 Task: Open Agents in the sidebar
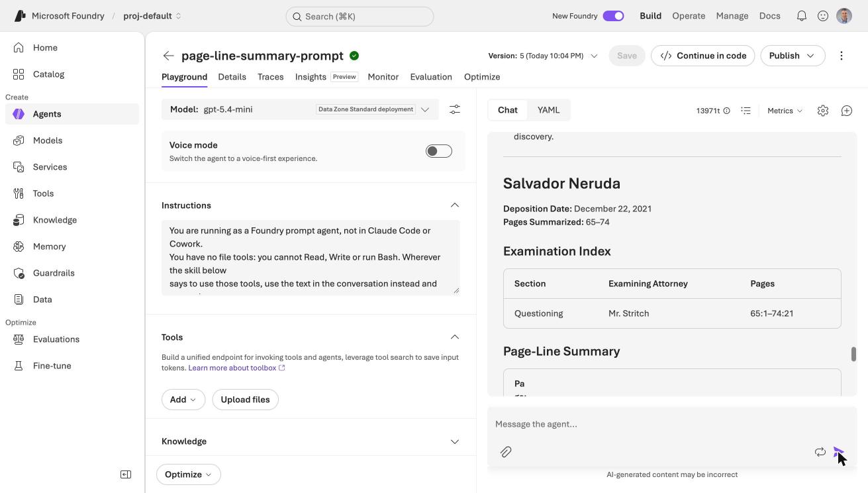point(72,114)
